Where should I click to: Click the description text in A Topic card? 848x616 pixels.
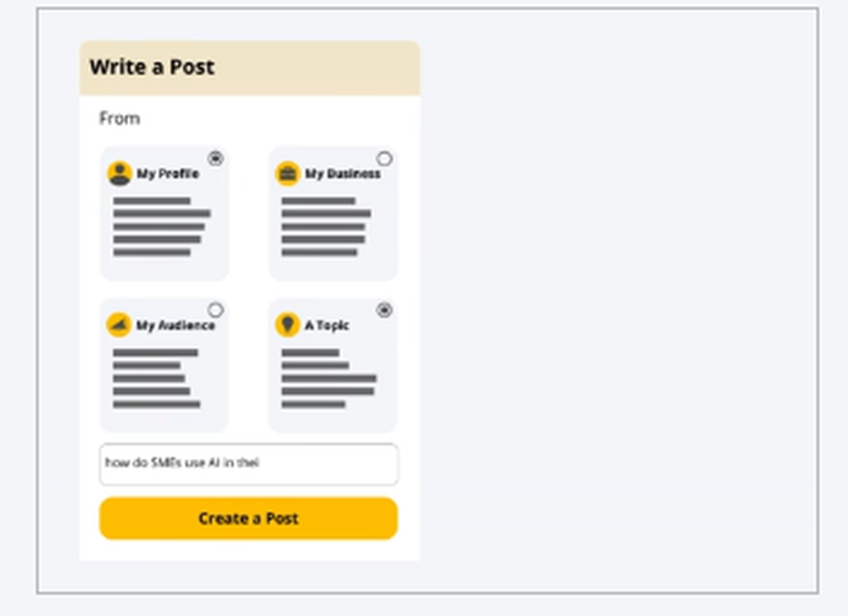tap(327, 379)
